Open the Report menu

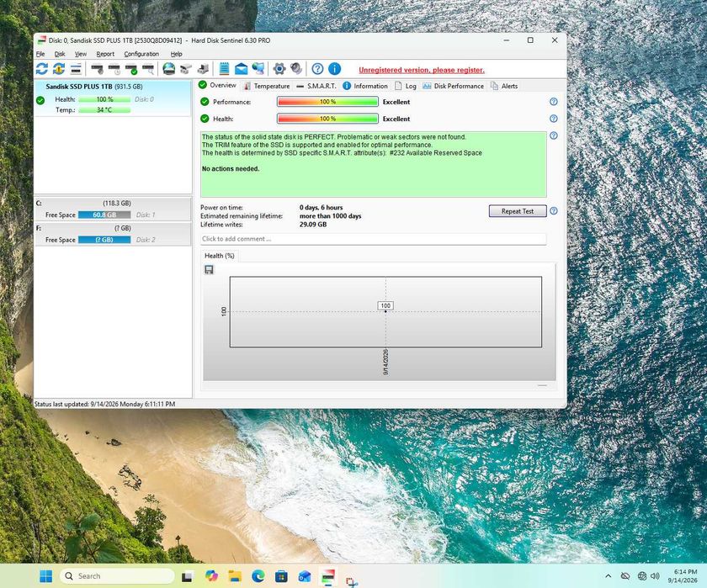[105, 54]
